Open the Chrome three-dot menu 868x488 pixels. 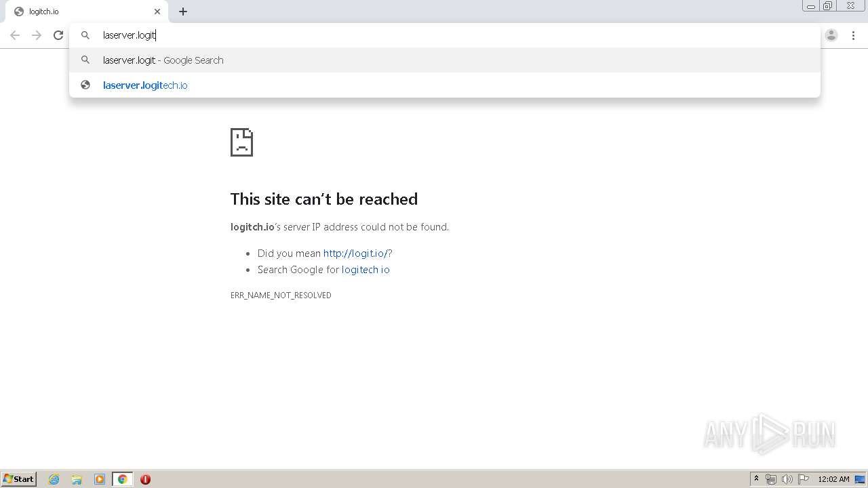pyautogui.click(x=853, y=35)
